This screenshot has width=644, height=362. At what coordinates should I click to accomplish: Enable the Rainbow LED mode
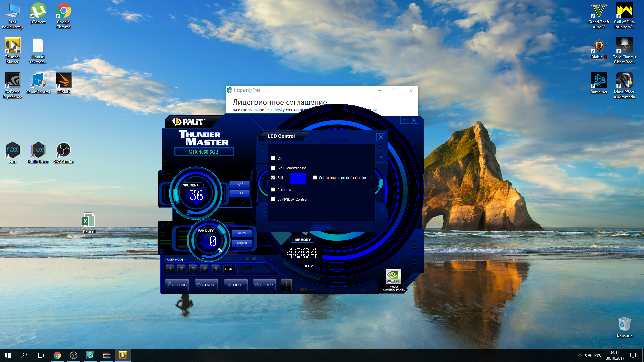tap(273, 190)
